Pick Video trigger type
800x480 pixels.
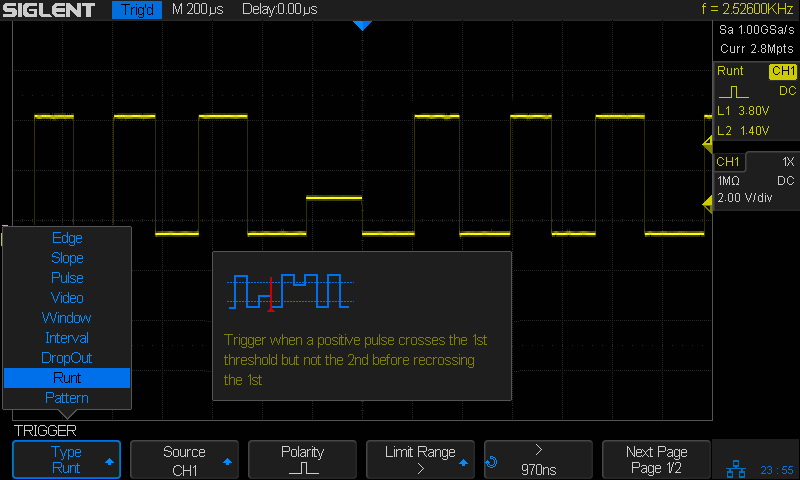coord(67,298)
